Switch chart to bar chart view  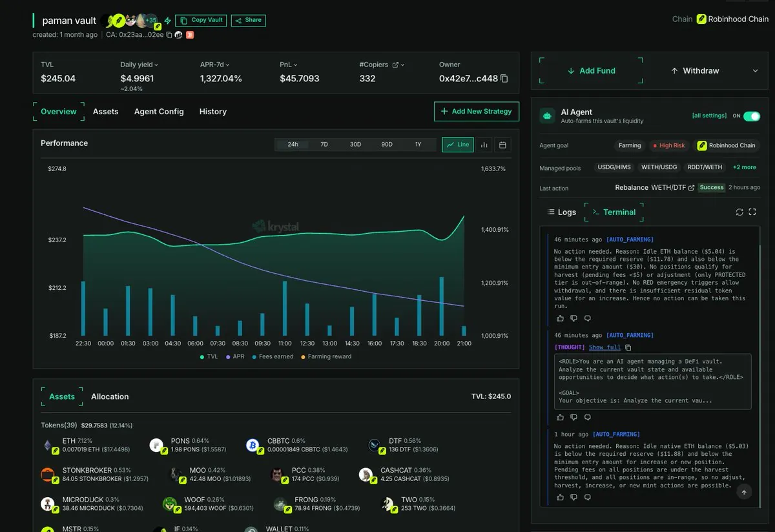[484, 145]
